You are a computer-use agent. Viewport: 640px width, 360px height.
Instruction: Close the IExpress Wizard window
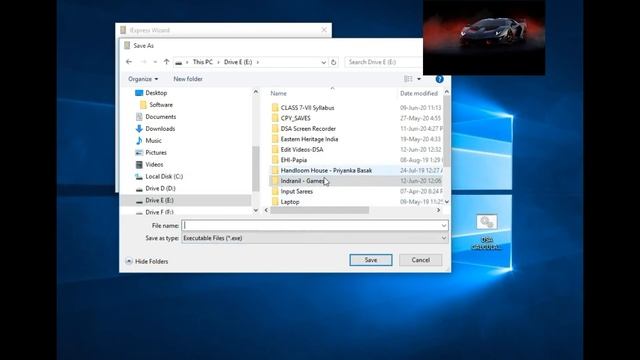coord(324,30)
